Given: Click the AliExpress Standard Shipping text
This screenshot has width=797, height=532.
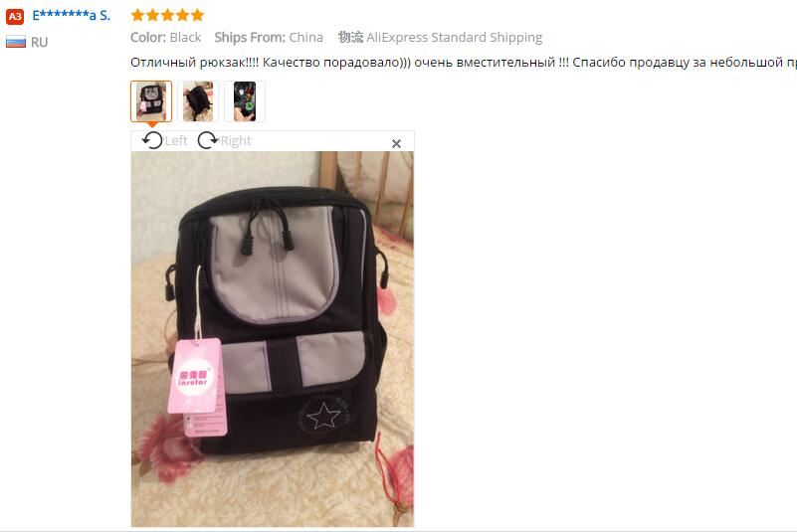Looking at the screenshot, I should click(x=455, y=37).
